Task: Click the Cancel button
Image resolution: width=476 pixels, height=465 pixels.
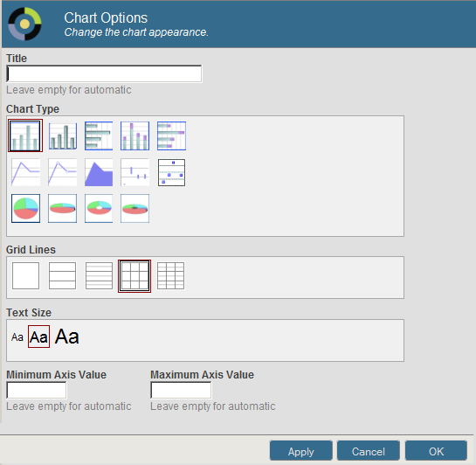Action: click(x=369, y=451)
